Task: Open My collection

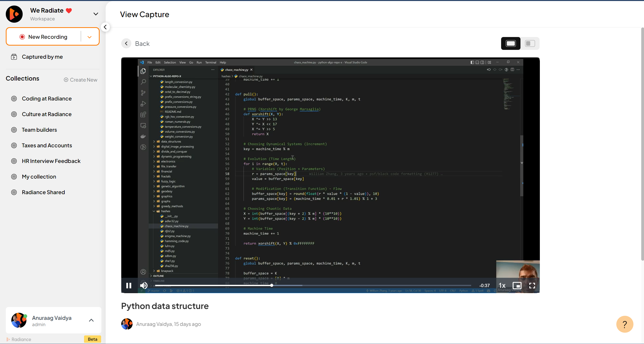Action: [x=39, y=177]
